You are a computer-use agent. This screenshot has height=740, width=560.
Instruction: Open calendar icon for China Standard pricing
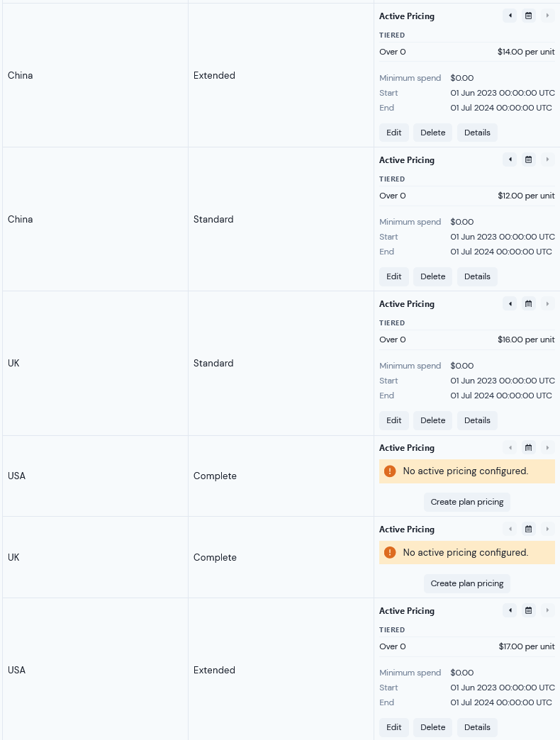(528, 159)
